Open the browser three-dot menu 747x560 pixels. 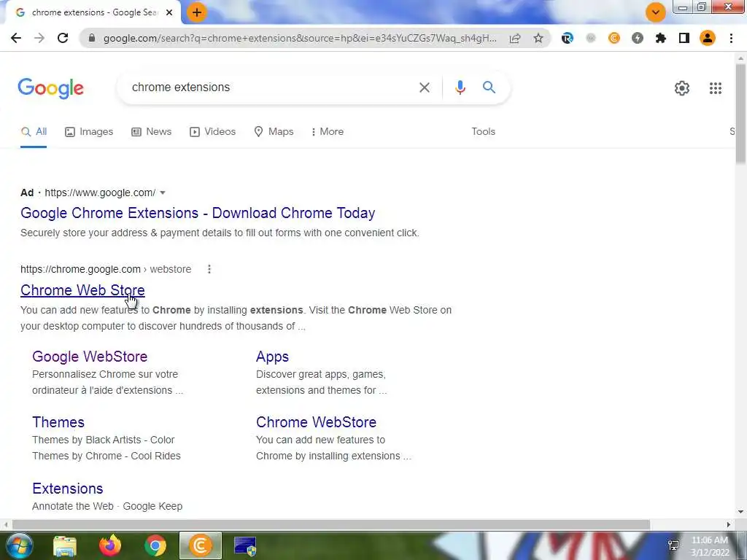731,38
